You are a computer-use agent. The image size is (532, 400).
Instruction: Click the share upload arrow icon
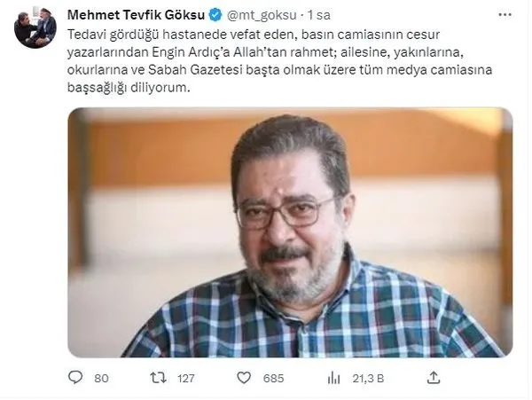434,377
